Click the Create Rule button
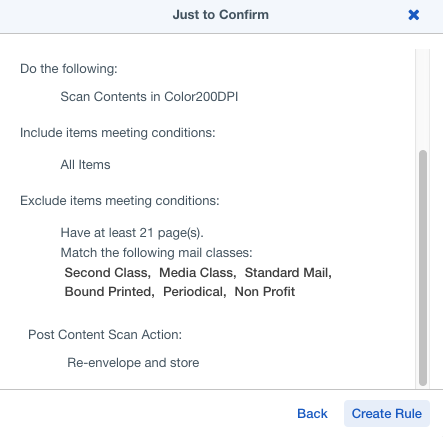Viewport: 443px width, 437px height. coord(387,413)
